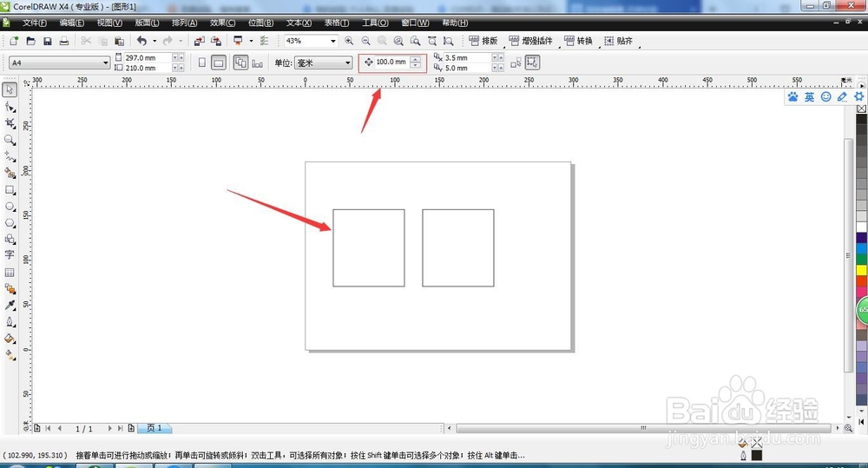This screenshot has width=868, height=468.
Task: Open the A4 paper size dropdown
Action: pyautogui.click(x=106, y=63)
